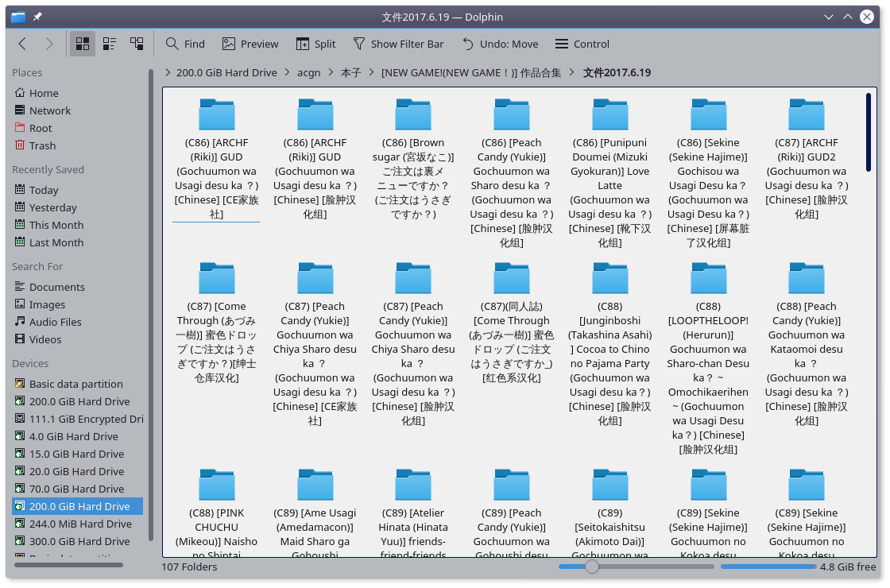Open the Find search tool
Screen dimensions: 890x588
(x=185, y=44)
